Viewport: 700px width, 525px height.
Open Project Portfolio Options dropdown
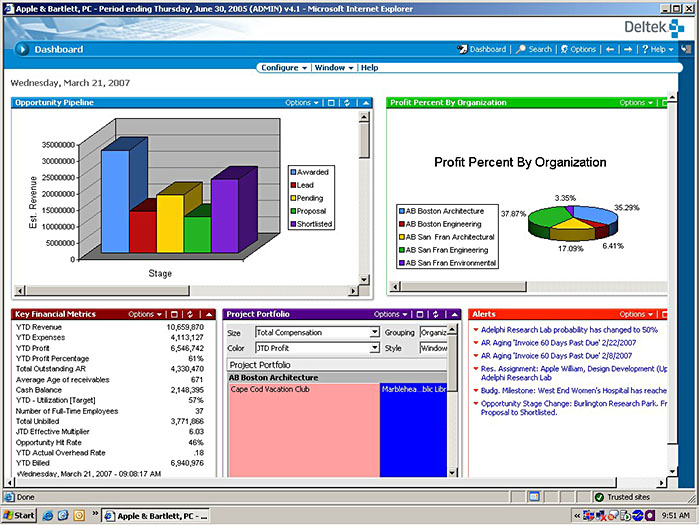(x=391, y=314)
